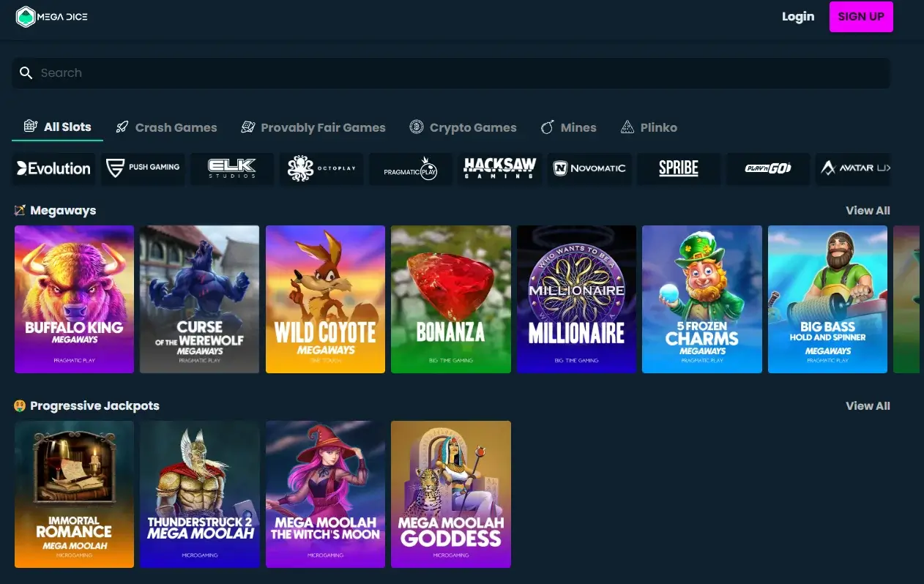Open the Crash Games tab
924x584 pixels.
[166, 127]
